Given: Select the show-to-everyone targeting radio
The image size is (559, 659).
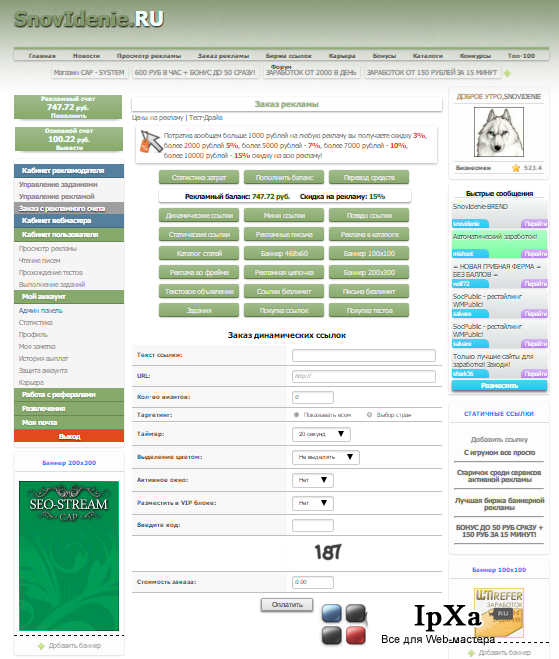Looking at the screenshot, I should (x=296, y=415).
